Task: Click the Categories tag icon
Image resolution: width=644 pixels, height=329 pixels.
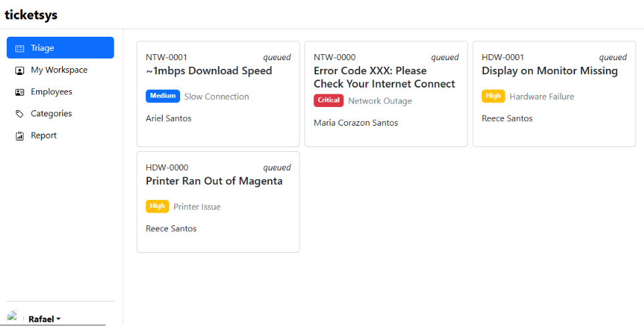Action: tap(19, 114)
